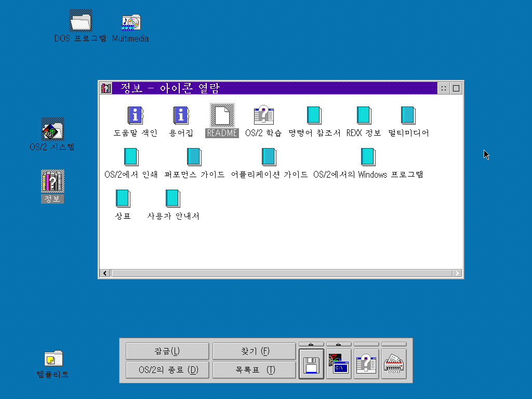Open the 도움말 색인 help index icon
The image size is (532, 399).
[x=135, y=115]
